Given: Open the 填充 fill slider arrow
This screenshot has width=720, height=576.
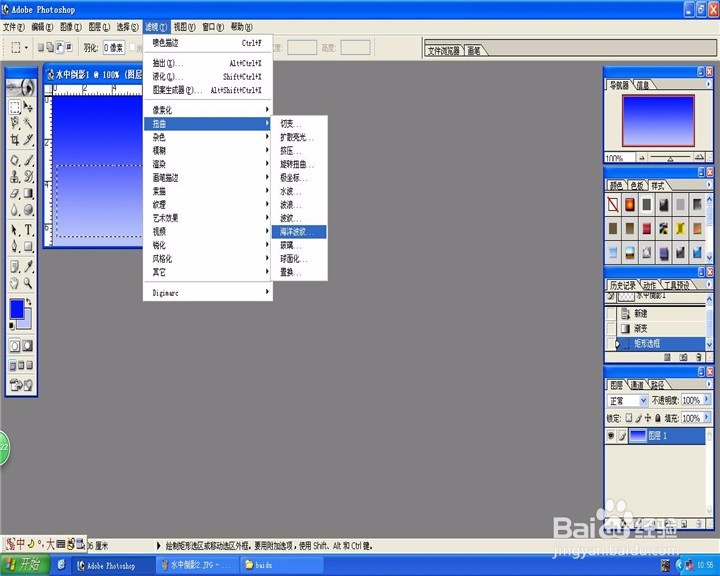Looking at the screenshot, I should (707, 418).
